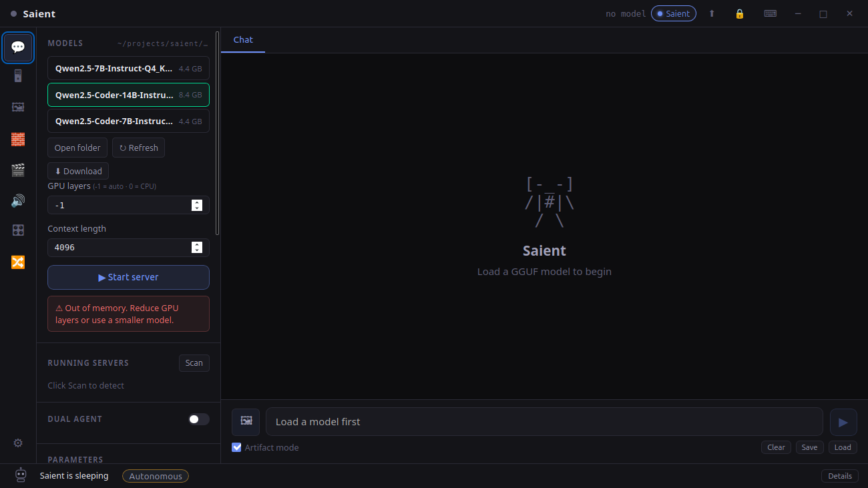The height and width of the screenshot is (488, 868).
Task: Click the keyboard icon in title bar
Action: [770, 13]
